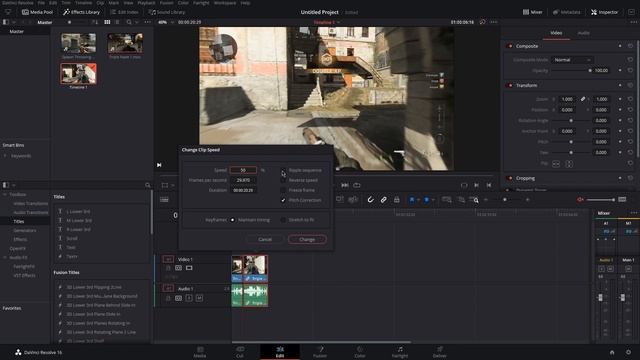Screen dimensions: 640x360
Task: Open viewer options three-dot menu
Action: click(x=493, y=22)
